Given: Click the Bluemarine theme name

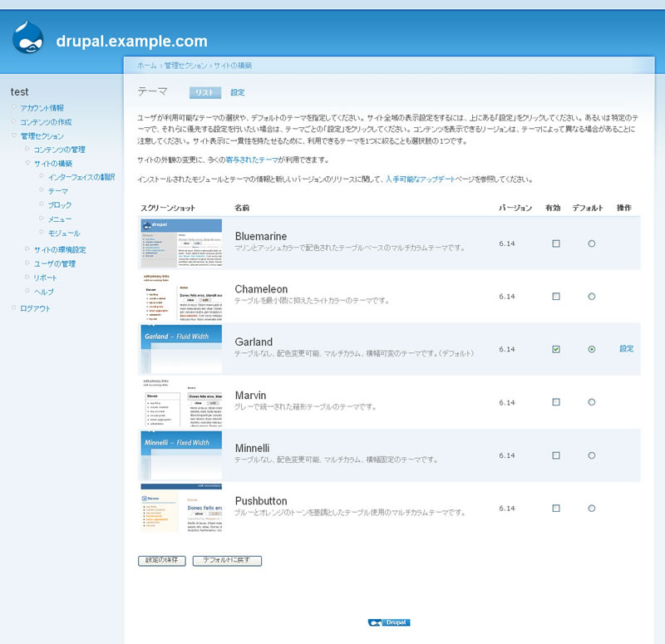Looking at the screenshot, I should pos(261,237).
